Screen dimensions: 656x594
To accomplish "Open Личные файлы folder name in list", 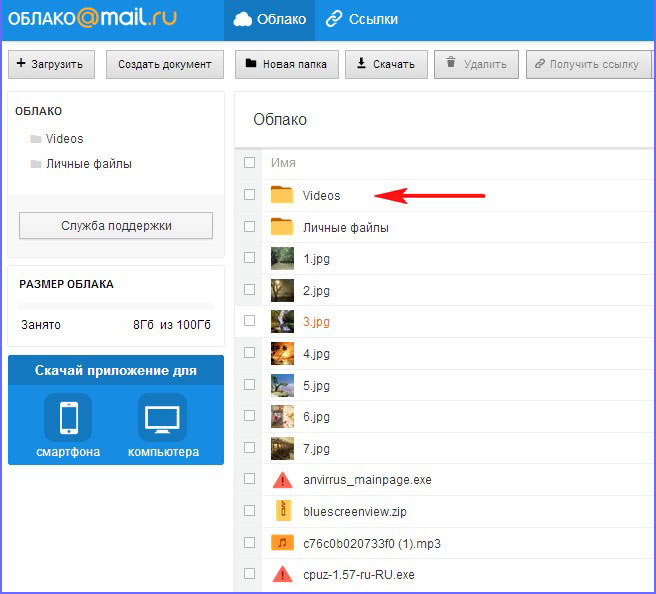I will point(346,228).
